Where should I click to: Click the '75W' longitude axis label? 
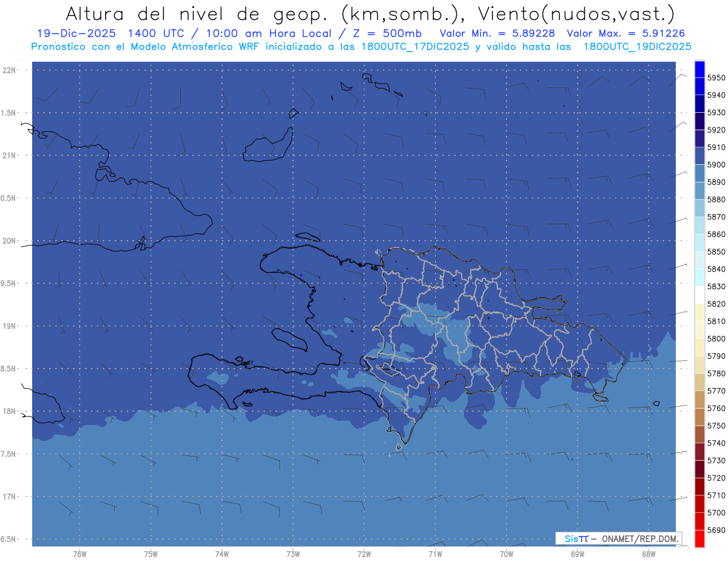151,554
